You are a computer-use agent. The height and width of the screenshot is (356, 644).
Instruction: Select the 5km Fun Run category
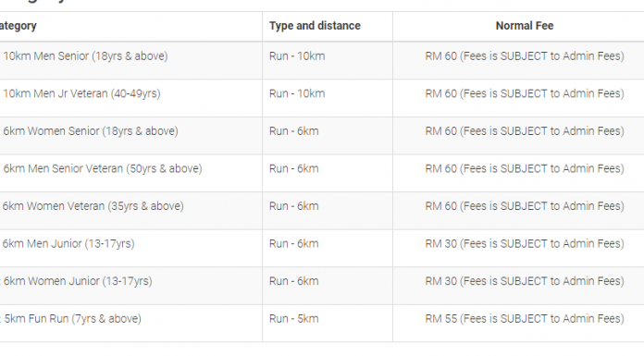tap(73, 319)
